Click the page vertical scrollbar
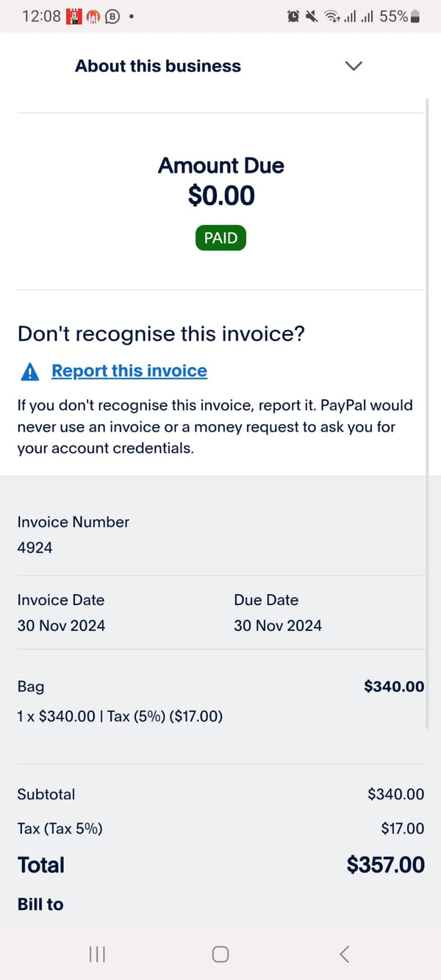The height and width of the screenshot is (980, 441). point(427,412)
